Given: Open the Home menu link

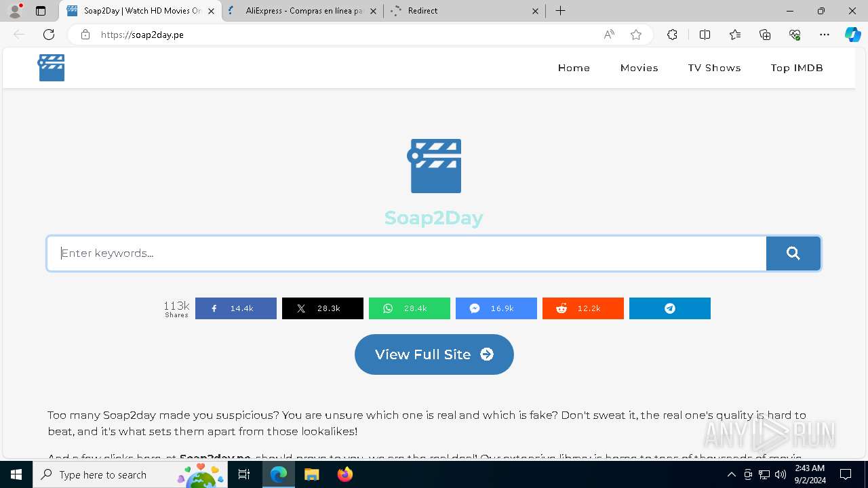Looking at the screenshot, I should tap(574, 68).
